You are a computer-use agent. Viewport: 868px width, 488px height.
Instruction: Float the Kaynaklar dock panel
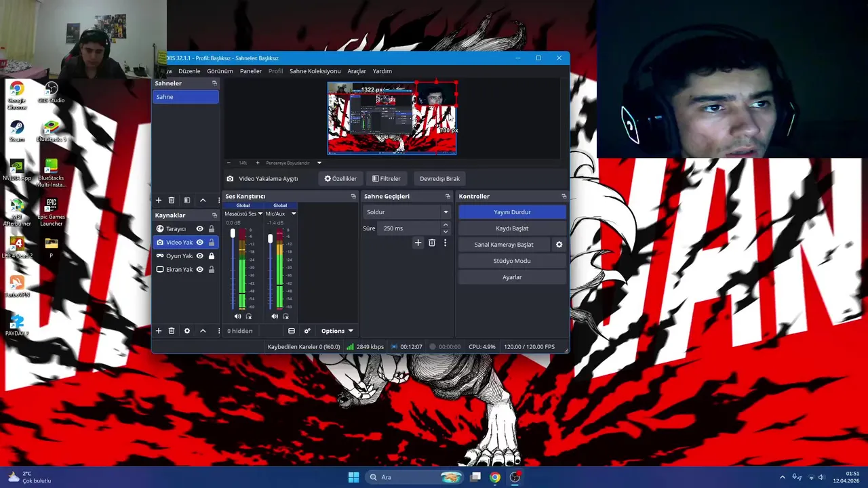[214, 216]
